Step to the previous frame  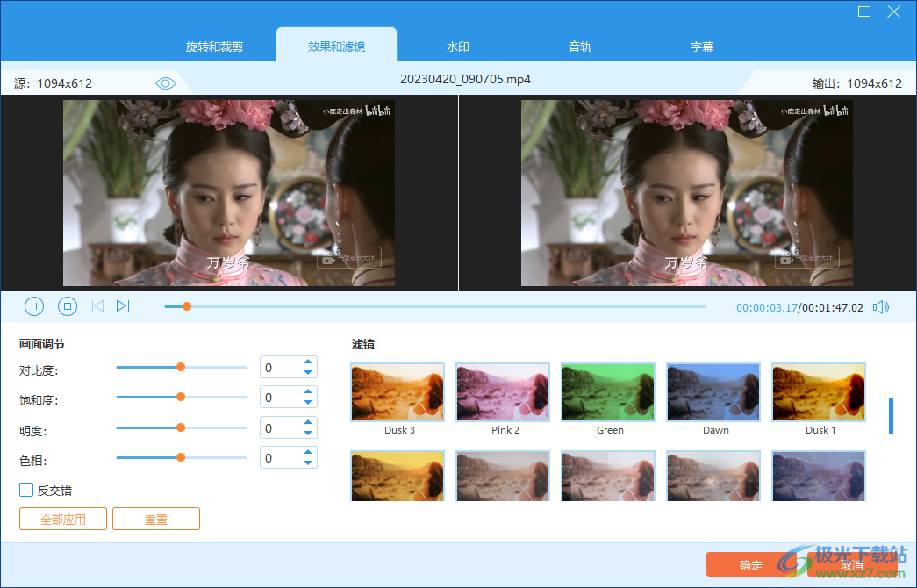pos(97,306)
